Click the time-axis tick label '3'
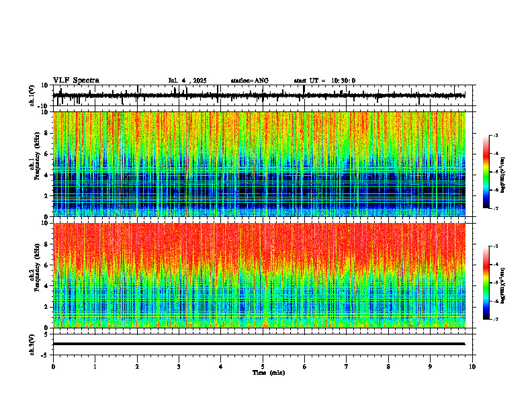 [x=179, y=367]
